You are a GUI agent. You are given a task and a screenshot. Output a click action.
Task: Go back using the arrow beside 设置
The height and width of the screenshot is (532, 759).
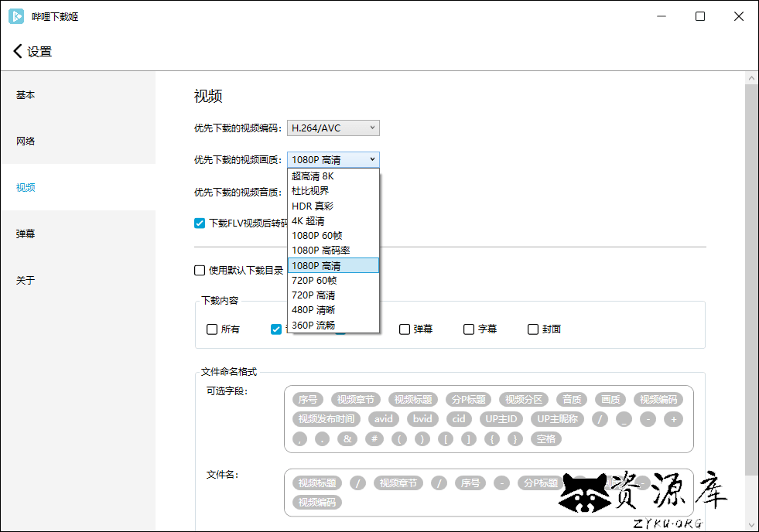[x=18, y=51]
